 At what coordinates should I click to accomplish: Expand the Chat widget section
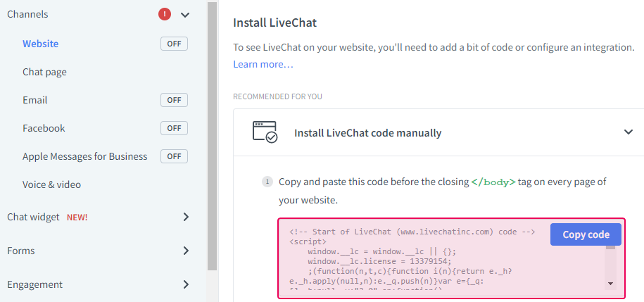[186, 217]
